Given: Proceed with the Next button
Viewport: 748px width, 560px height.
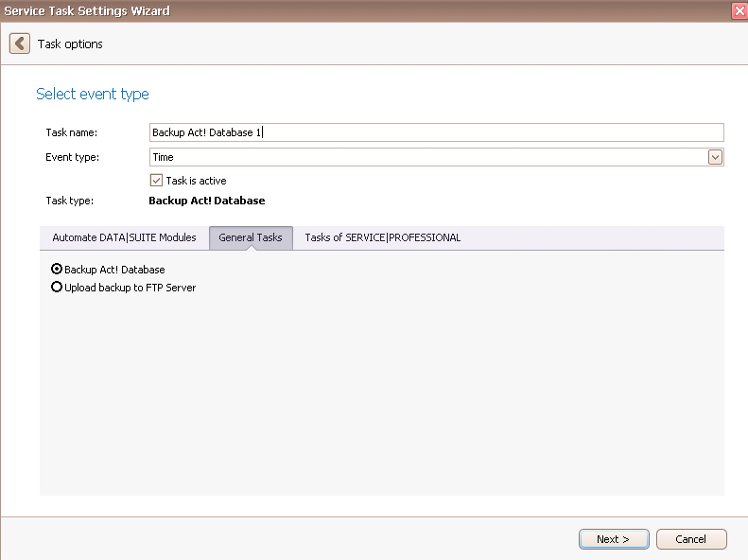Looking at the screenshot, I should [614, 539].
